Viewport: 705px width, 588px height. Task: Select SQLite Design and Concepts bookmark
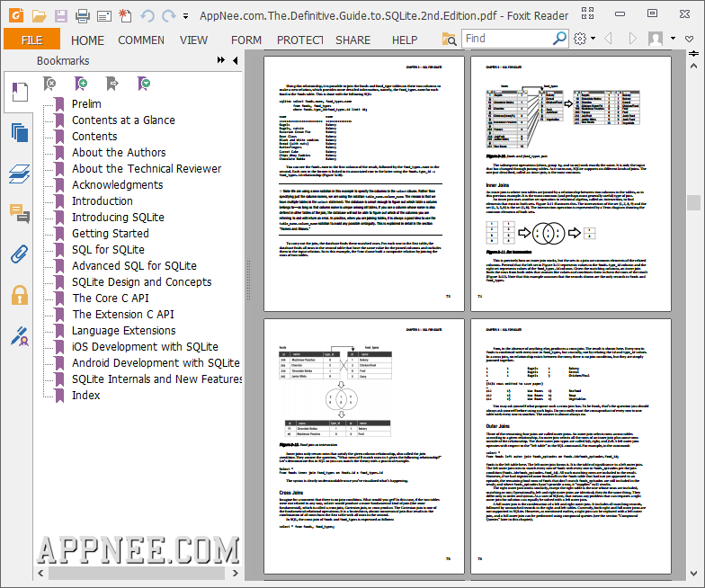pos(142,282)
